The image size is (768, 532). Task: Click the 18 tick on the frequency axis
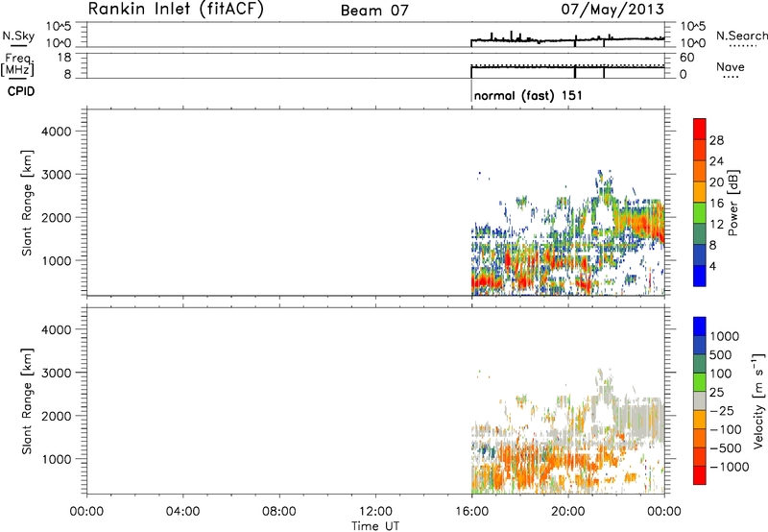[x=63, y=58]
